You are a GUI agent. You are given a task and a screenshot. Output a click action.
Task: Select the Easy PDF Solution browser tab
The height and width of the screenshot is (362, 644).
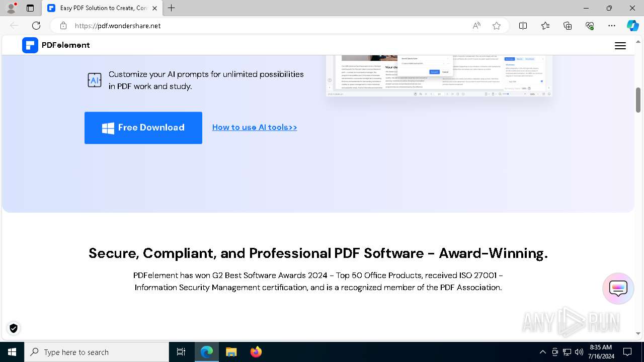tap(102, 8)
